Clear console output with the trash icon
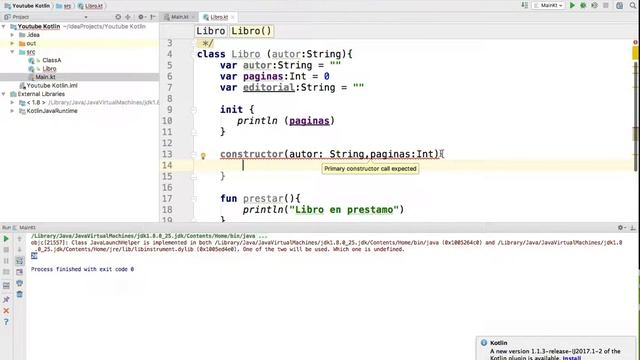 tap(20, 294)
